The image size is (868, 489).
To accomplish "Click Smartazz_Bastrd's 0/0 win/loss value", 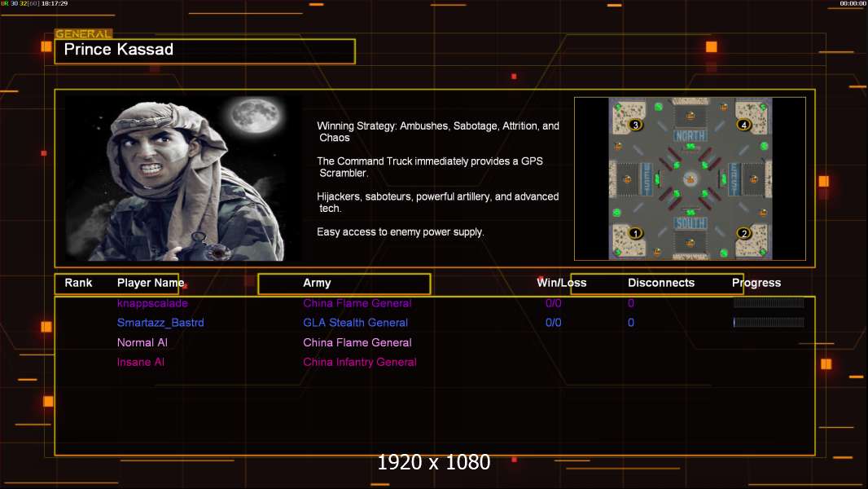I will tap(554, 322).
